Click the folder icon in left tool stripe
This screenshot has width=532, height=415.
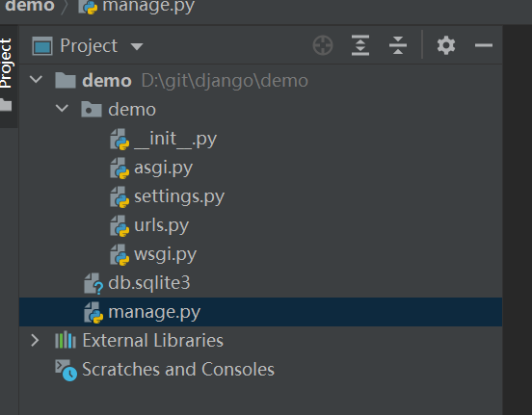coord(6,105)
